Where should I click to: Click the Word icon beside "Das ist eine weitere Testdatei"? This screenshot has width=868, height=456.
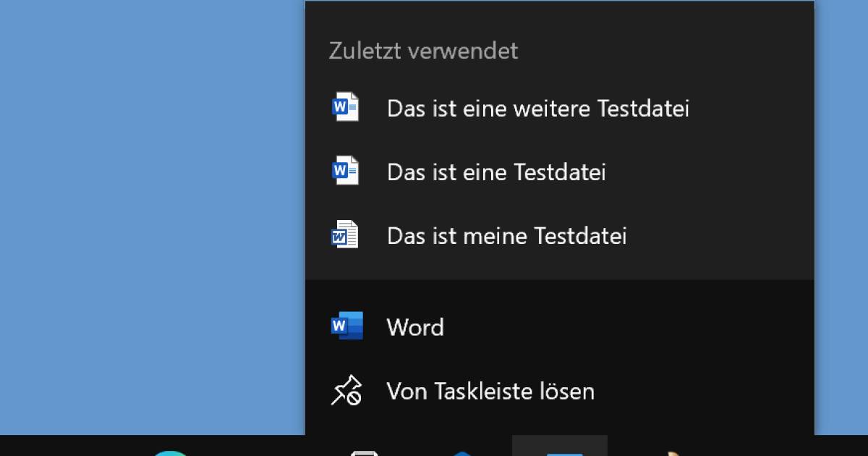[x=345, y=106]
